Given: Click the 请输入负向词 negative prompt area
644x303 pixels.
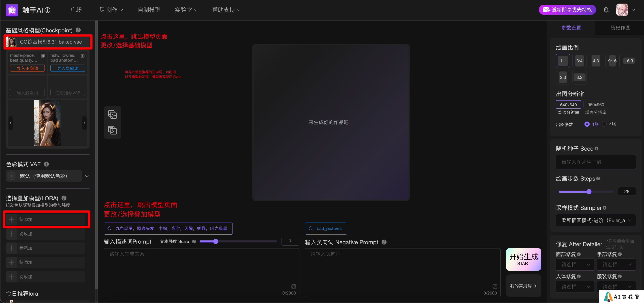Looking at the screenshot, I should coord(403,273).
